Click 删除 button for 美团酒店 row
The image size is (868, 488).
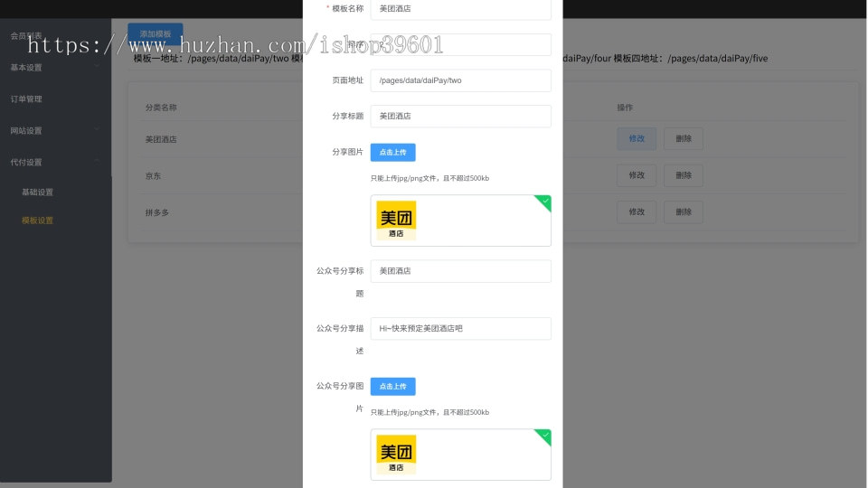[684, 138]
